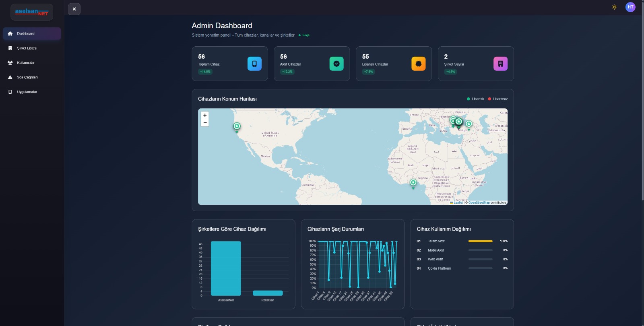Screen dimensions: 644x326
Task: Click the device marker on the US west coast
Action: (237, 127)
